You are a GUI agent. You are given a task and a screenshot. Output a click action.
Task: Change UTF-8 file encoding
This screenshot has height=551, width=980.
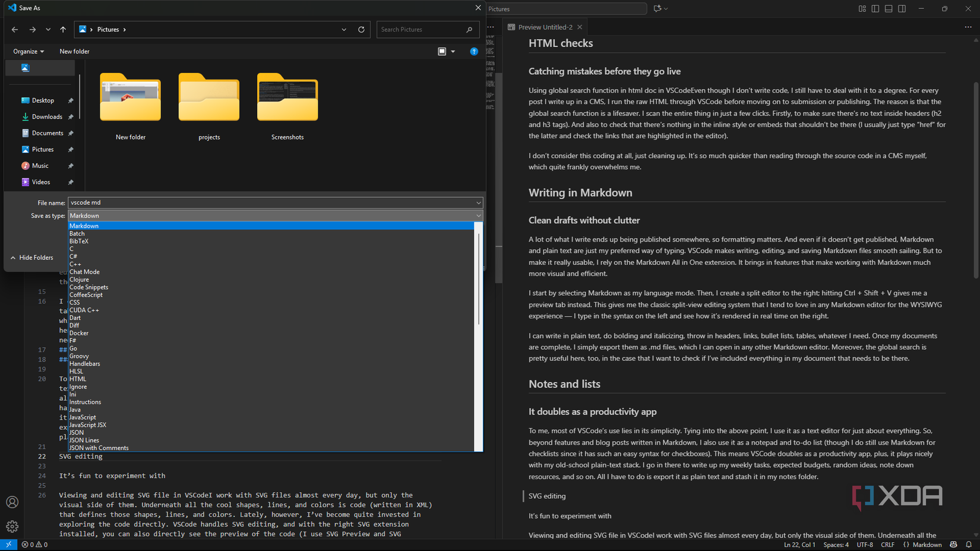click(865, 544)
